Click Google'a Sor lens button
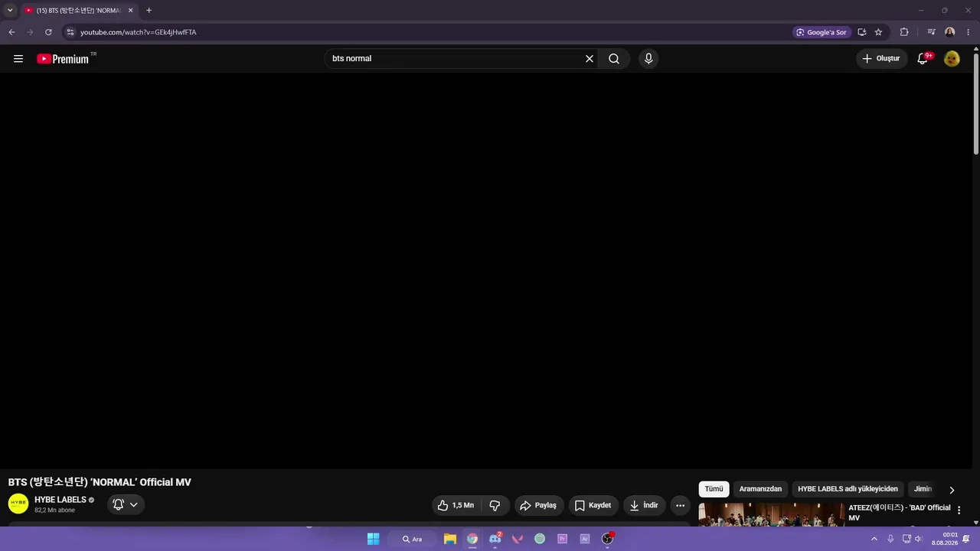This screenshot has width=980, height=551. click(822, 32)
